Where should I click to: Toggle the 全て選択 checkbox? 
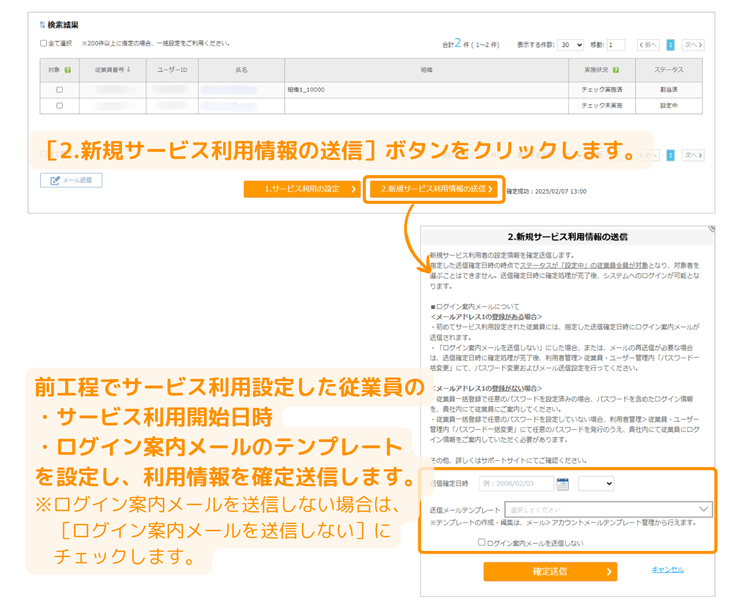(x=43, y=44)
